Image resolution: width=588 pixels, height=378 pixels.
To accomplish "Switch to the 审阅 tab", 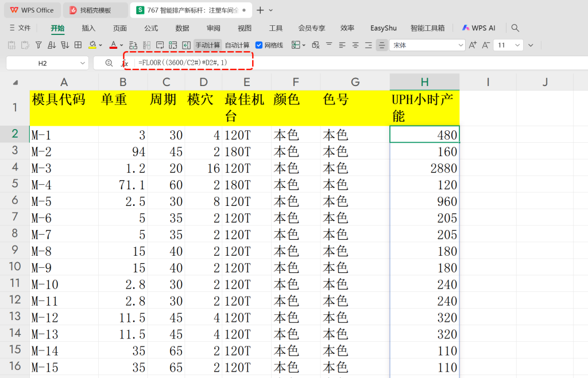I will point(214,28).
